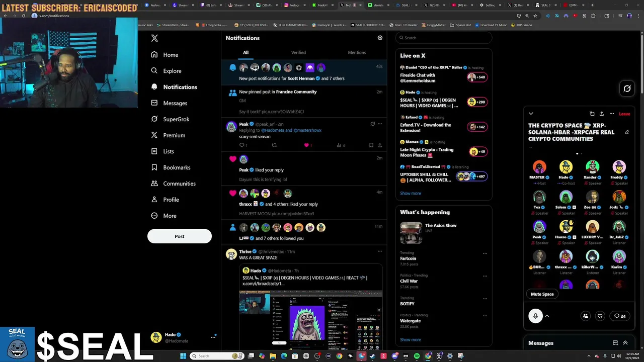
Task: Open notification settings gear icon
Action: tap(380, 38)
